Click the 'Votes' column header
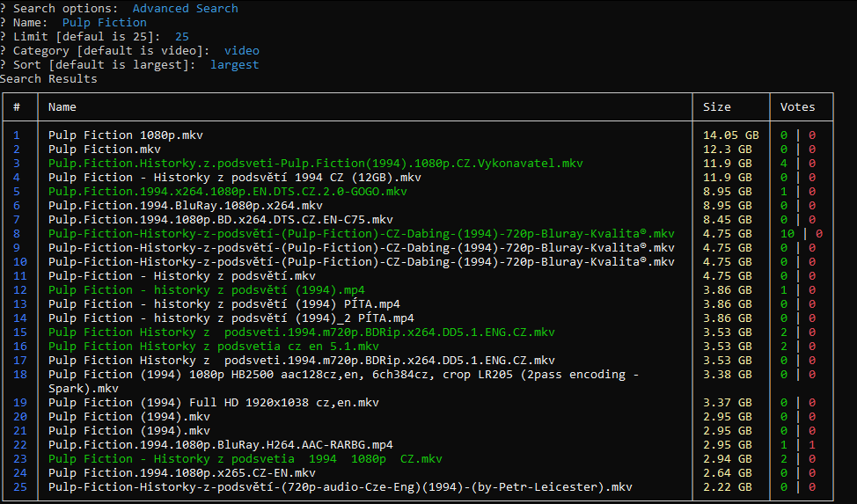 [797, 107]
